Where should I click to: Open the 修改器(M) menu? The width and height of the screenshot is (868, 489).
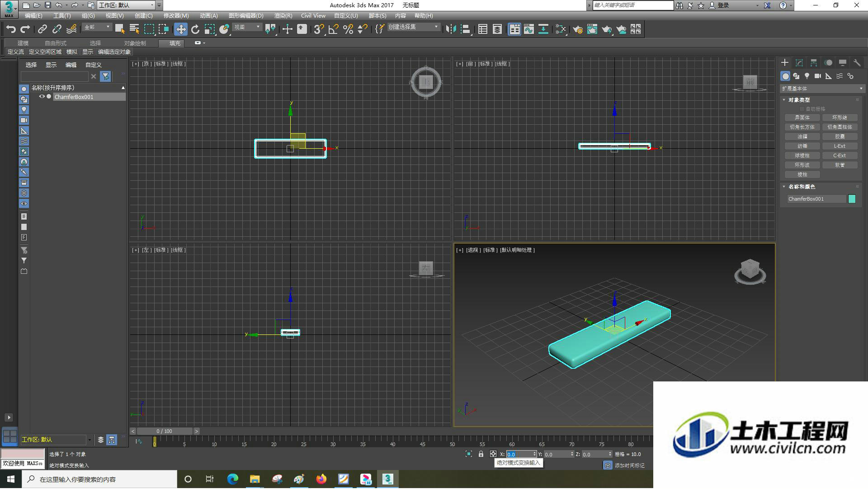[176, 16]
